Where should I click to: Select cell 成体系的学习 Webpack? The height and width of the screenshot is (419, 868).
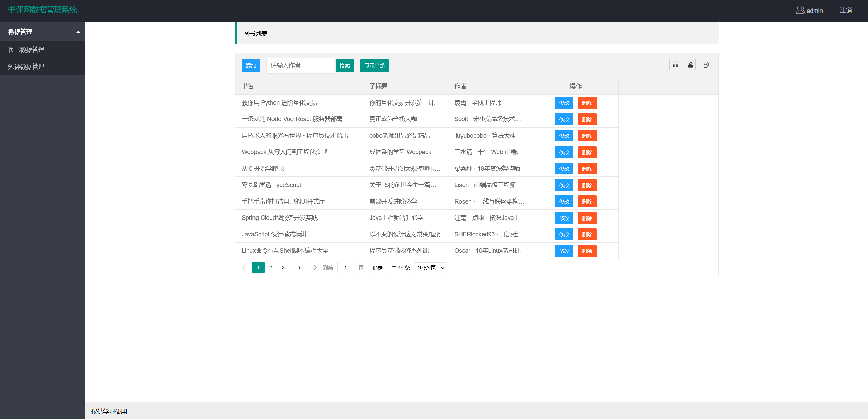(x=405, y=152)
